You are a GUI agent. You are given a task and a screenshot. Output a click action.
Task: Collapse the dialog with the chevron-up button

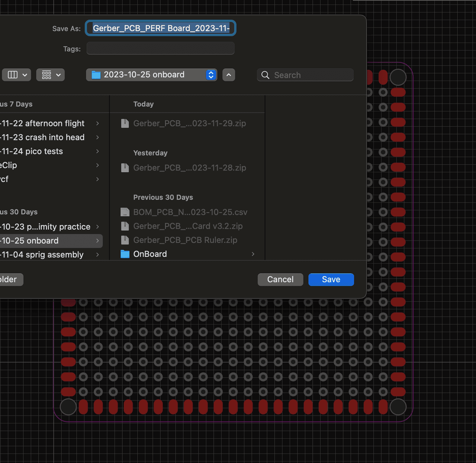tap(229, 75)
